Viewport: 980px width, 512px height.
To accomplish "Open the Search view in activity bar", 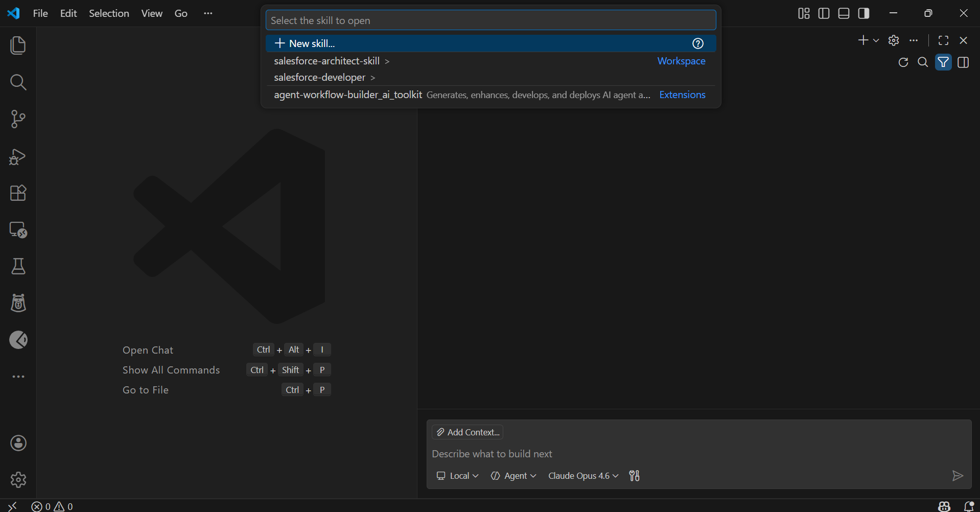I will click(x=18, y=82).
